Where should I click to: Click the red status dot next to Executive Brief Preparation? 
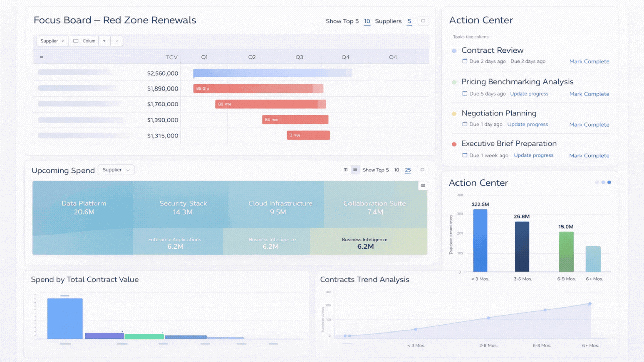coord(454,144)
